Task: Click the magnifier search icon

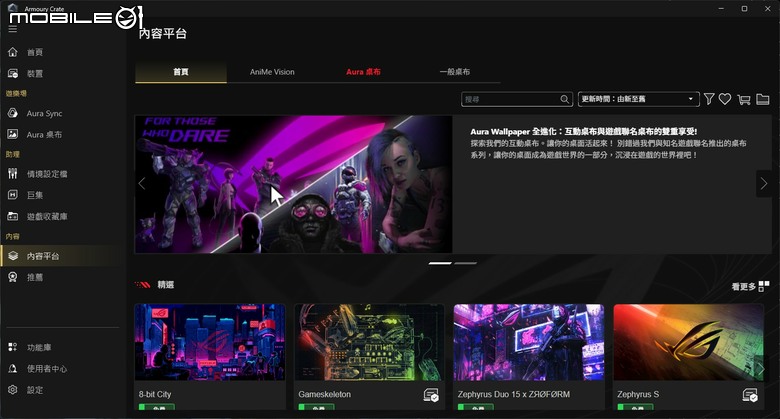Action: tap(565, 99)
